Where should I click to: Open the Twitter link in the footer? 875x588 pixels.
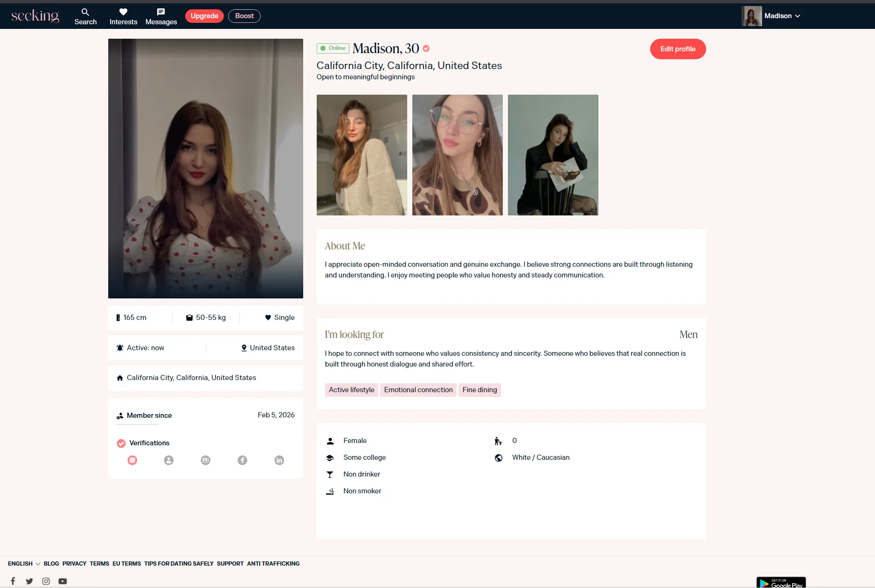pos(29,581)
